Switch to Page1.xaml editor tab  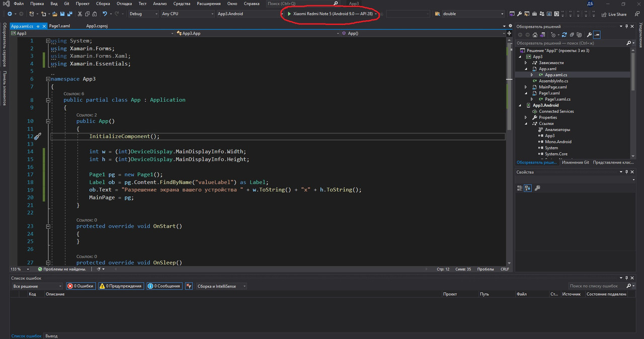tap(59, 26)
